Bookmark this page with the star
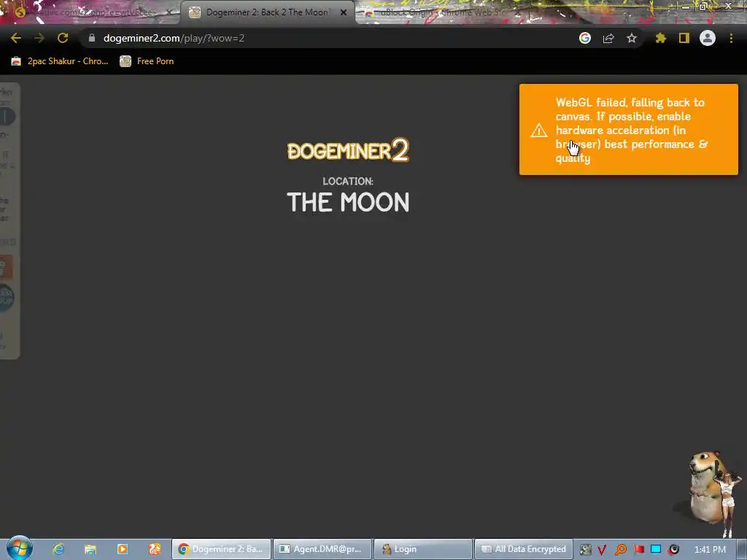 (632, 38)
